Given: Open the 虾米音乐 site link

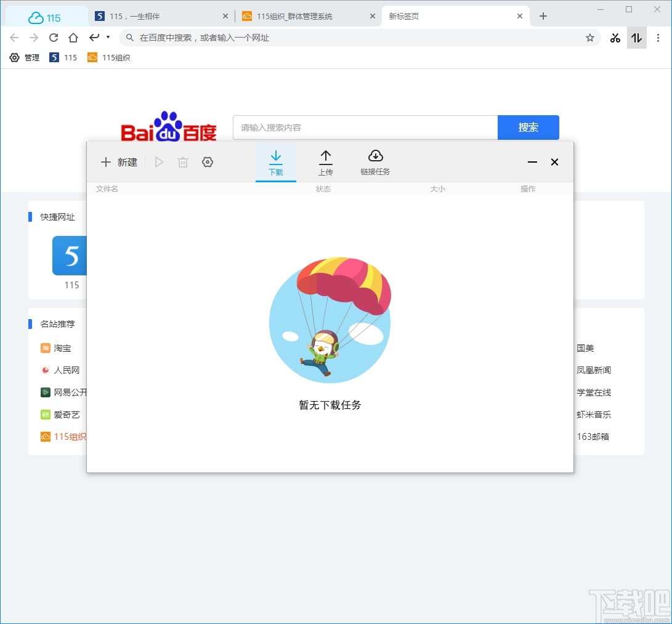Looking at the screenshot, I should (594, 415).
